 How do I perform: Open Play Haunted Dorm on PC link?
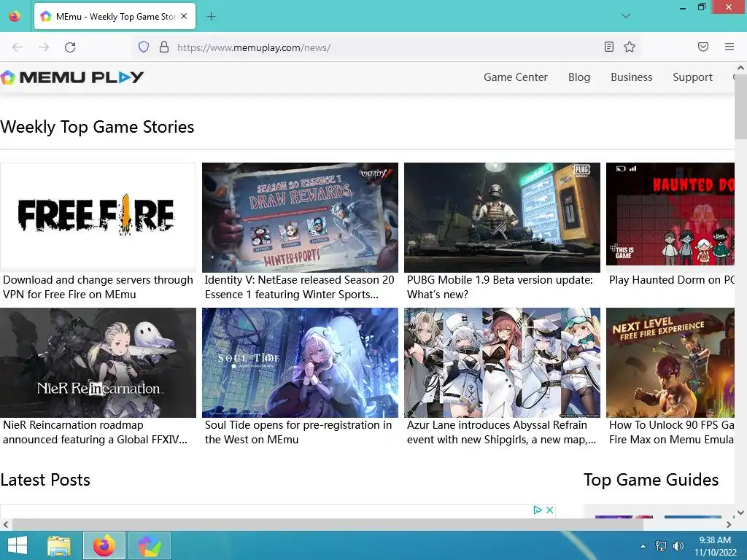(672, 280)
